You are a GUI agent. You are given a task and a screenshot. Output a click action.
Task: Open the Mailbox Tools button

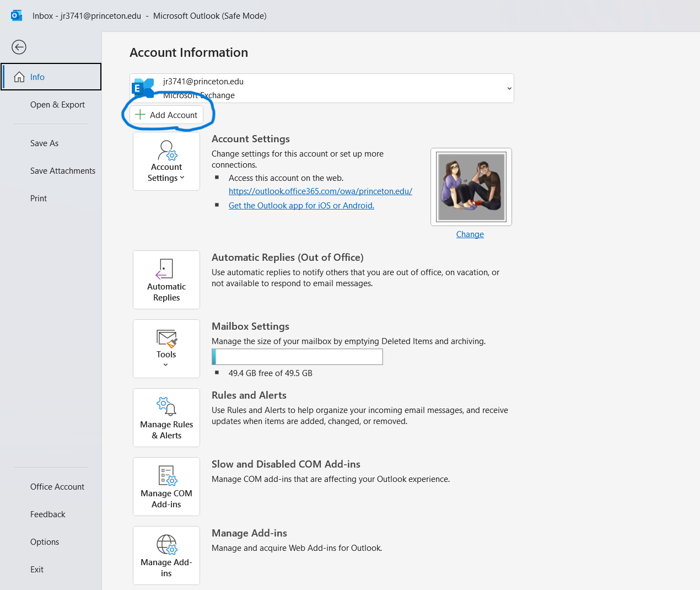point(166,349)
